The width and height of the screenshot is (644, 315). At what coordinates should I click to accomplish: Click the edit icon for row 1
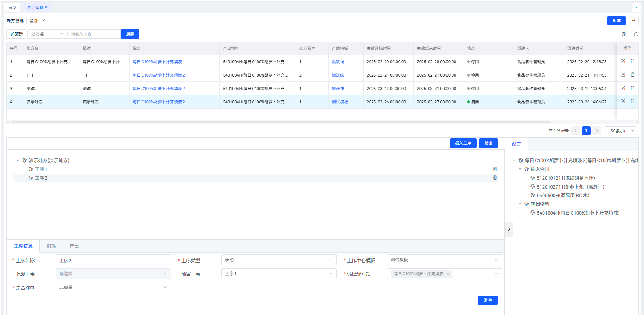coord(623,61)
